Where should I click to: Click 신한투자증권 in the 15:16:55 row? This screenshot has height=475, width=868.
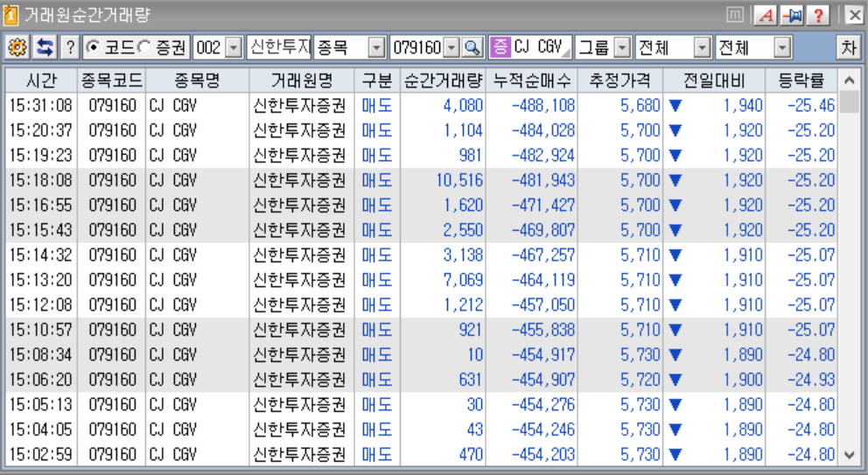click(299, 205)
